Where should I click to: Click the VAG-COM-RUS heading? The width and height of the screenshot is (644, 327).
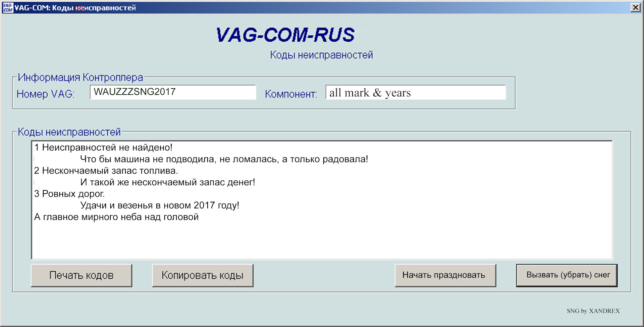coord(285,35)
